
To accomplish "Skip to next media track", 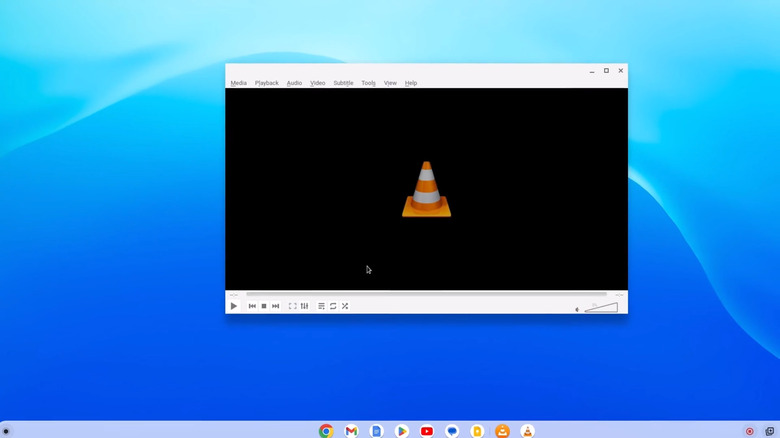I will [x=276, y=306].
